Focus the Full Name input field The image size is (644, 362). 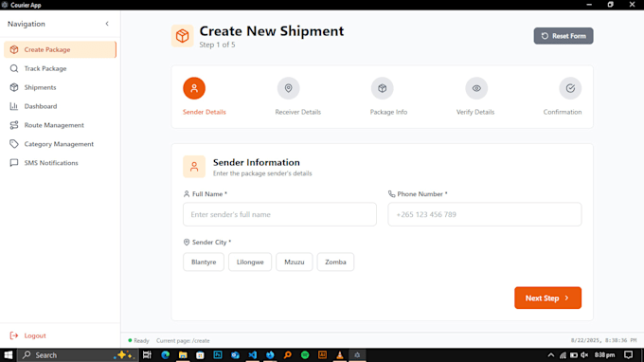[x=279, y=214]
